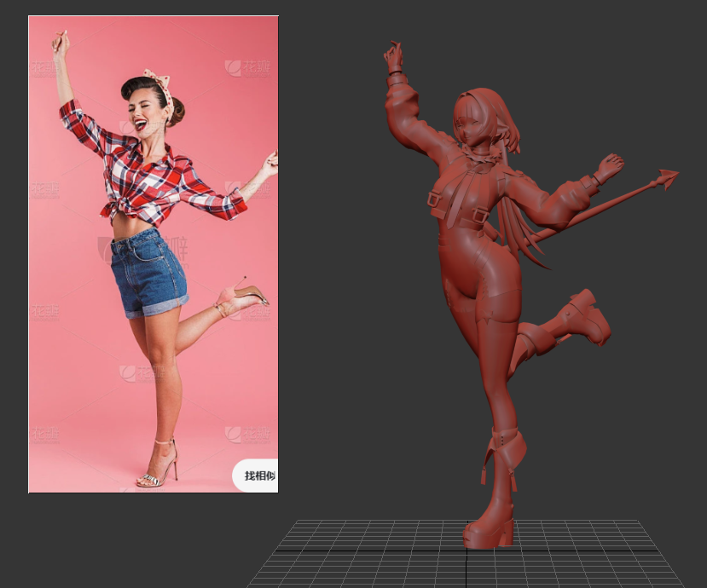Select the platform boot standing on grid

489,528
